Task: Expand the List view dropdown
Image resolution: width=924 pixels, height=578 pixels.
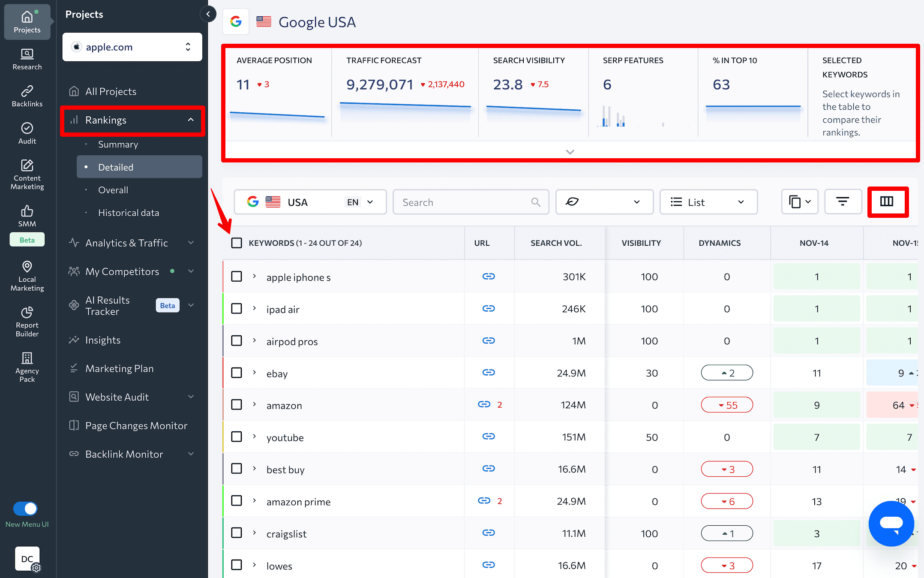Action: (x=707, y=202)
